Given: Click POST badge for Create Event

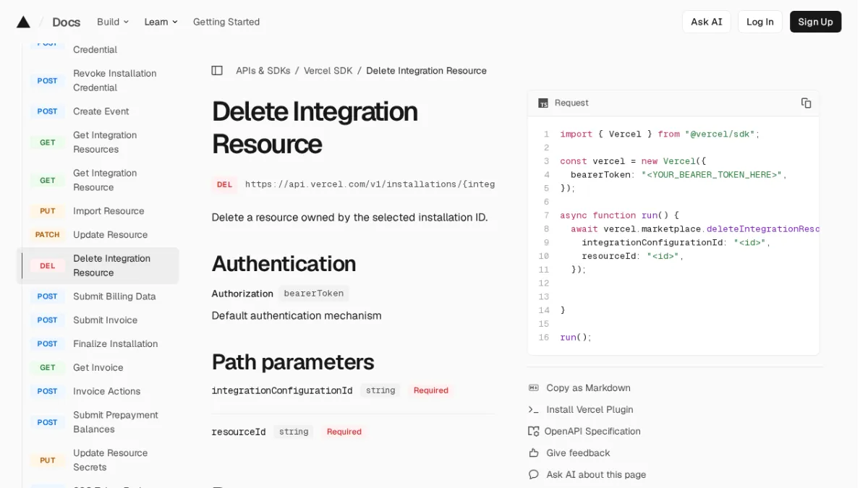Looking at the screenshot, I should [x=48, y=111].
